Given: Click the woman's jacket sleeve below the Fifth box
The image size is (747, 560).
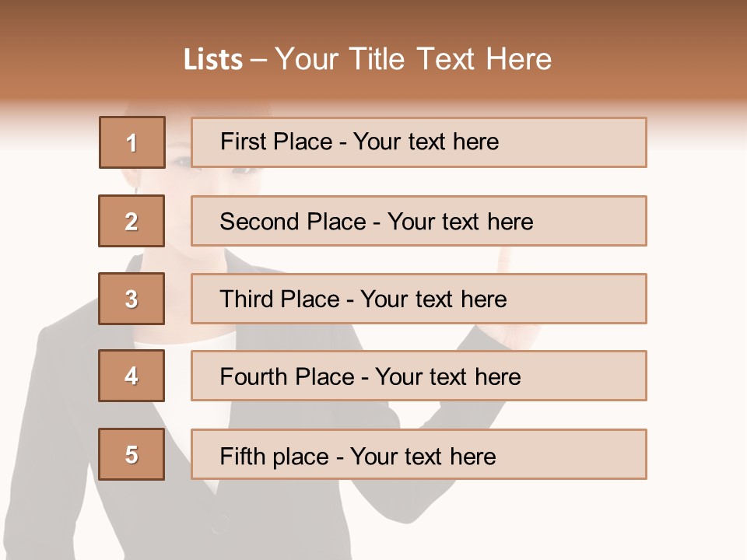Looking at the screenshot, I should click(436, 506).
